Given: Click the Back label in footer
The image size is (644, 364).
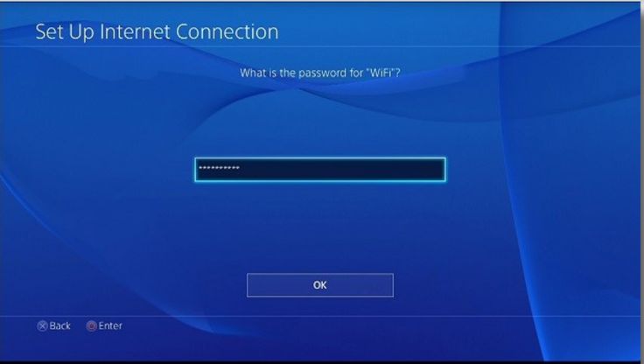Looking at the screenshot, I should 60,325.
